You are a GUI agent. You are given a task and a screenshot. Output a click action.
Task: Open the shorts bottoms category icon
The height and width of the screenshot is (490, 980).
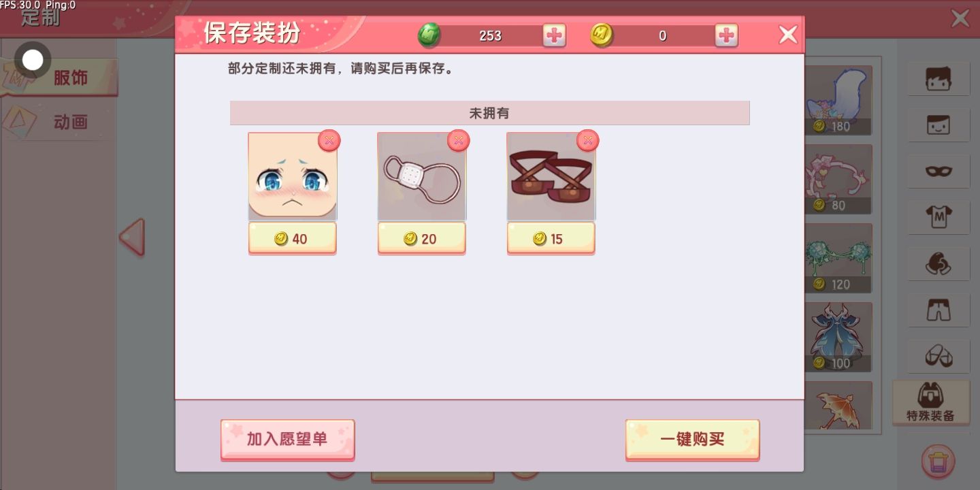938,310
